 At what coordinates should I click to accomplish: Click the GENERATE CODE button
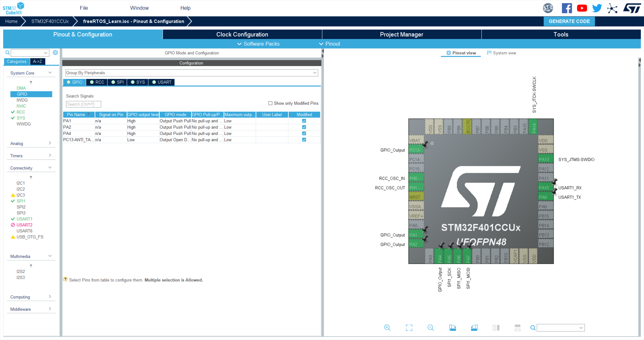click(569, 21)
